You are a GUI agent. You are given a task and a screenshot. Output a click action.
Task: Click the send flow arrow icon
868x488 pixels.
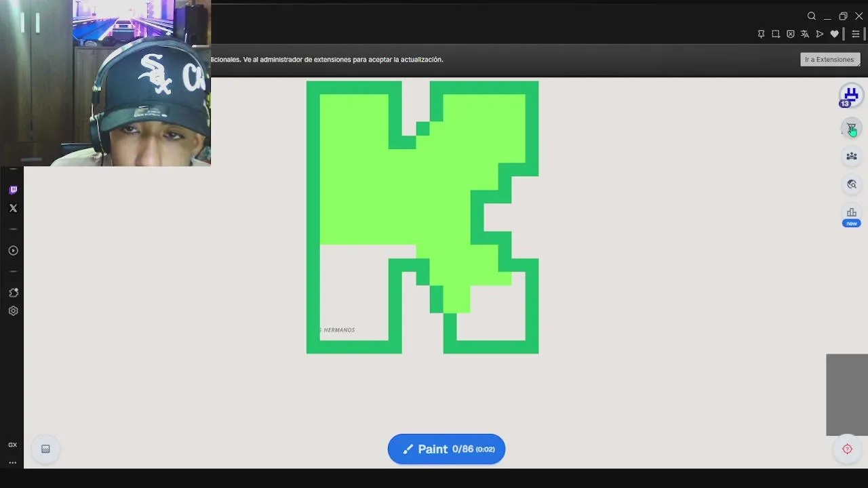tap(820, 34)
